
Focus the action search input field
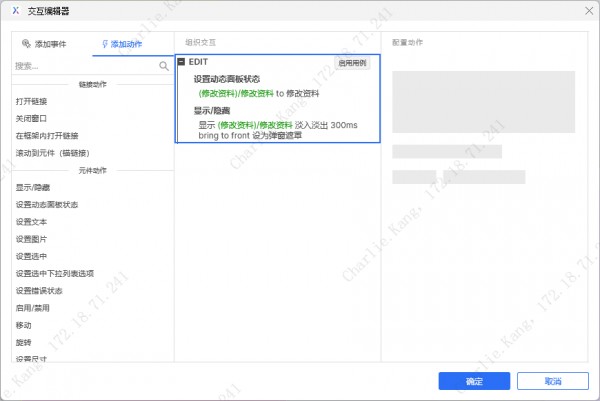coord(84,66)
